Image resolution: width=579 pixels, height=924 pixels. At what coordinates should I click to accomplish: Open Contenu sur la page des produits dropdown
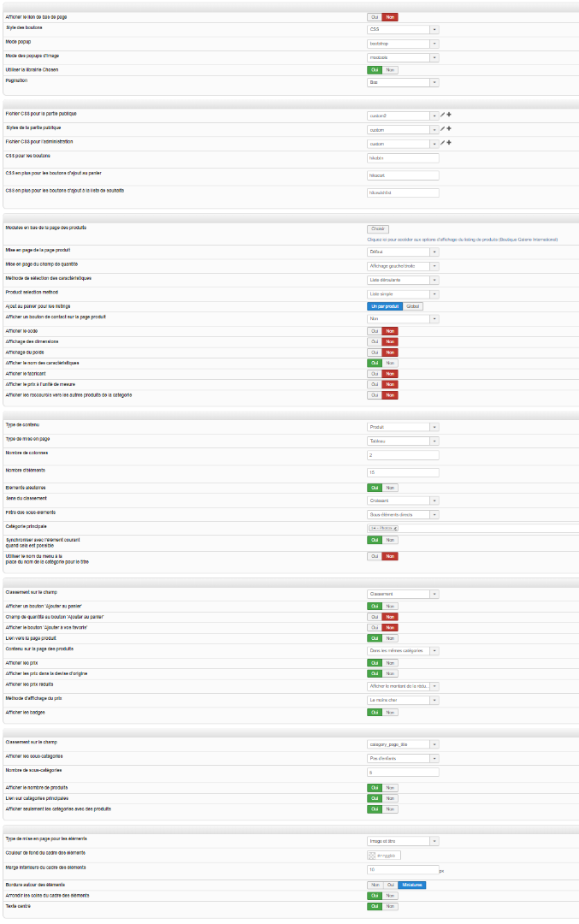pos(403,651)
